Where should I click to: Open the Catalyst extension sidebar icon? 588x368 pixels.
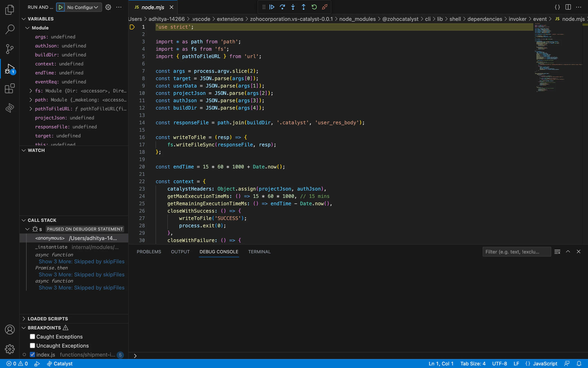pos(10,108)
